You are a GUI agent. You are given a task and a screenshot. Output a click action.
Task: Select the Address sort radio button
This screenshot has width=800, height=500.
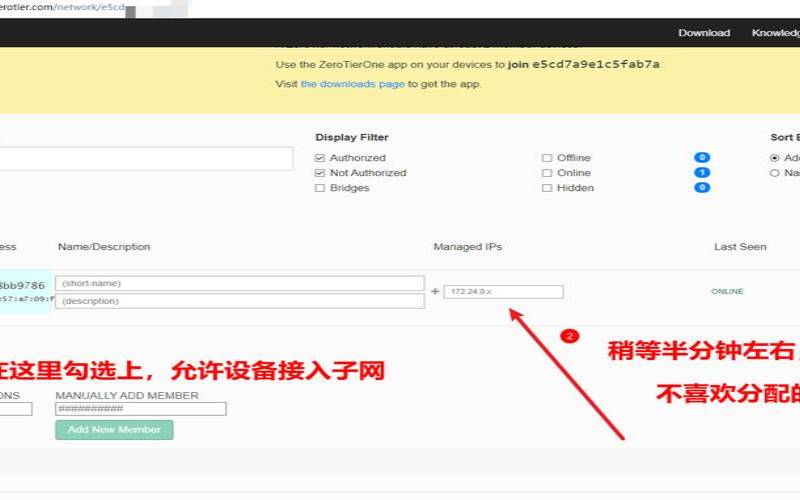pos(774,158)
